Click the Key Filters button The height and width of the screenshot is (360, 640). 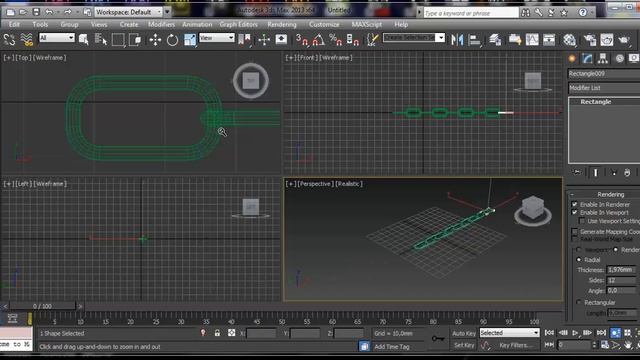coord(516,345)
